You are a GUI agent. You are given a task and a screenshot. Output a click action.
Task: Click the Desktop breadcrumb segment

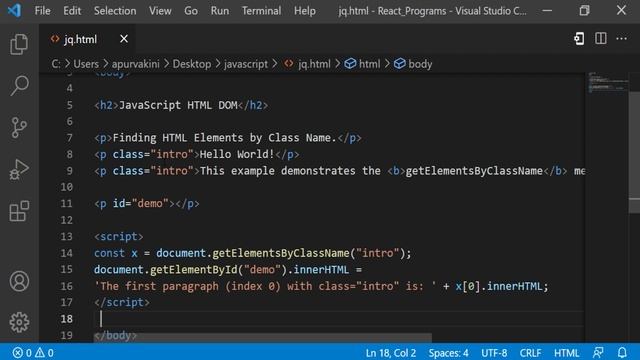point(192,64)
